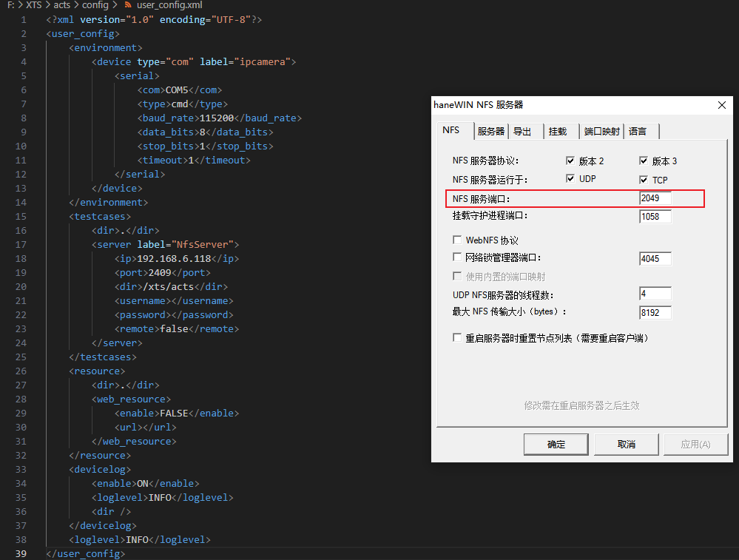Click the XTS breadcrumb segment
Viewport: 739px width, 560px height.
(34, 5)
